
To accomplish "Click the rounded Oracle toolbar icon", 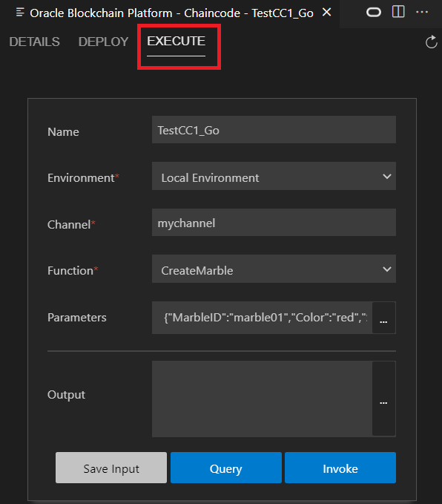I will (374, 13).
